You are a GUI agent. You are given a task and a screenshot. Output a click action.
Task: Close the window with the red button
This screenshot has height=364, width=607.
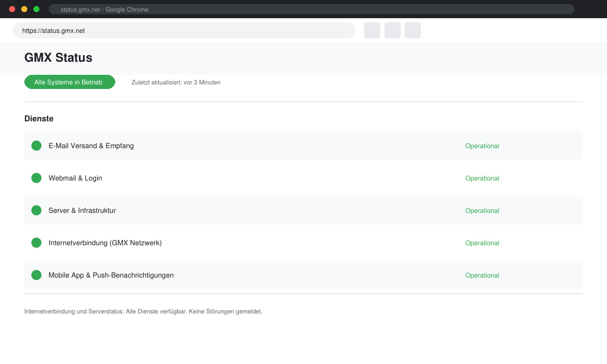(12, 9)
